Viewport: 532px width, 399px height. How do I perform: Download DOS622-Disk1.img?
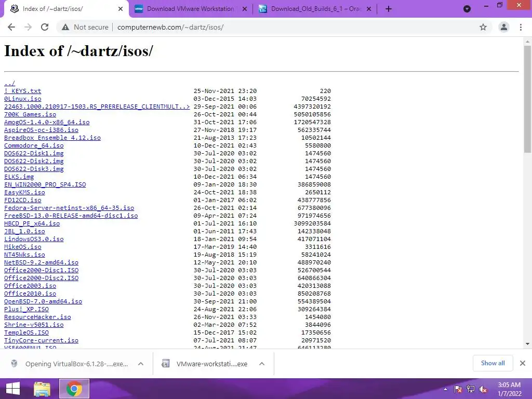click(x=34, y=153)
